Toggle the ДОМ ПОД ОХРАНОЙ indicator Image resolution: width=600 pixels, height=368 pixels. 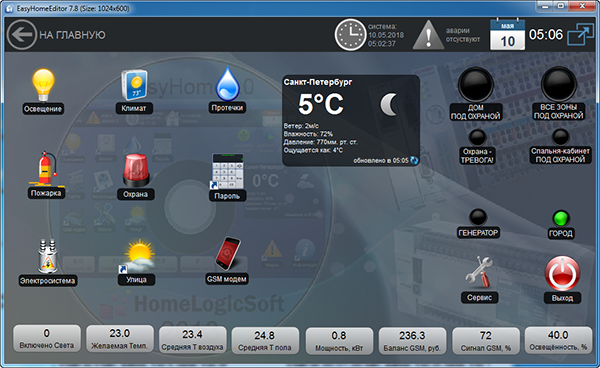pos(476,85)
